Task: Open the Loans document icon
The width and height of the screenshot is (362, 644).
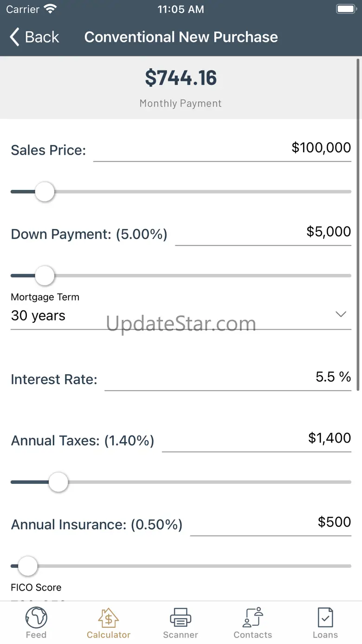Action: [325, 618]
